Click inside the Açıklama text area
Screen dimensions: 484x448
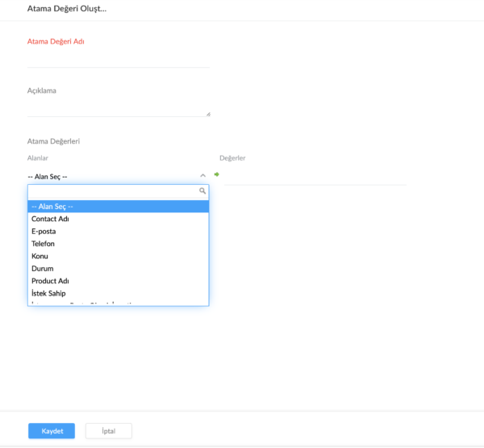pos(118,108)
